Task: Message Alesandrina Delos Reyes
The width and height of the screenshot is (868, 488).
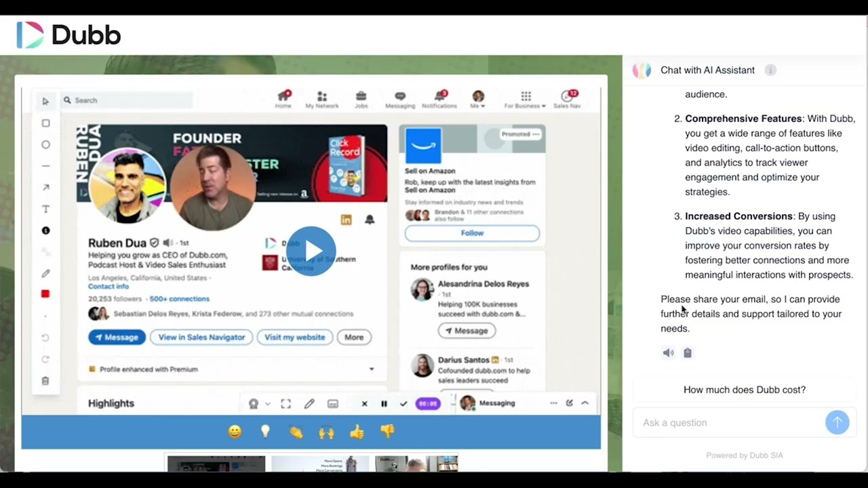Action: coord(467,331)
